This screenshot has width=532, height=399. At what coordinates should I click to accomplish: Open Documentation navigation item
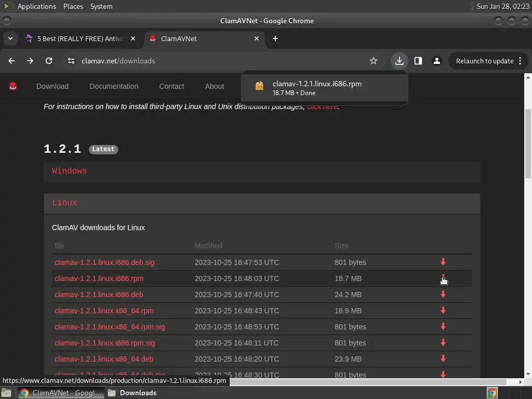[114, 86]
